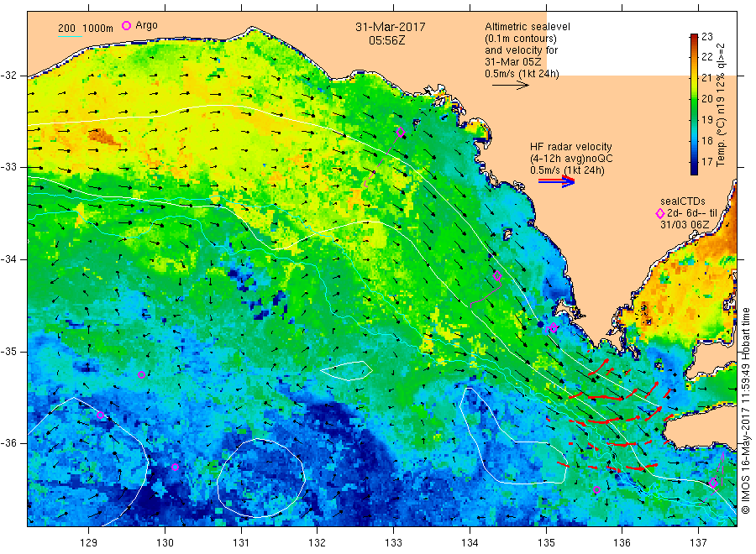Click the IMOS copyright timestamp text
This screenshot has width=756, height=554.
[x=745, y=410]
